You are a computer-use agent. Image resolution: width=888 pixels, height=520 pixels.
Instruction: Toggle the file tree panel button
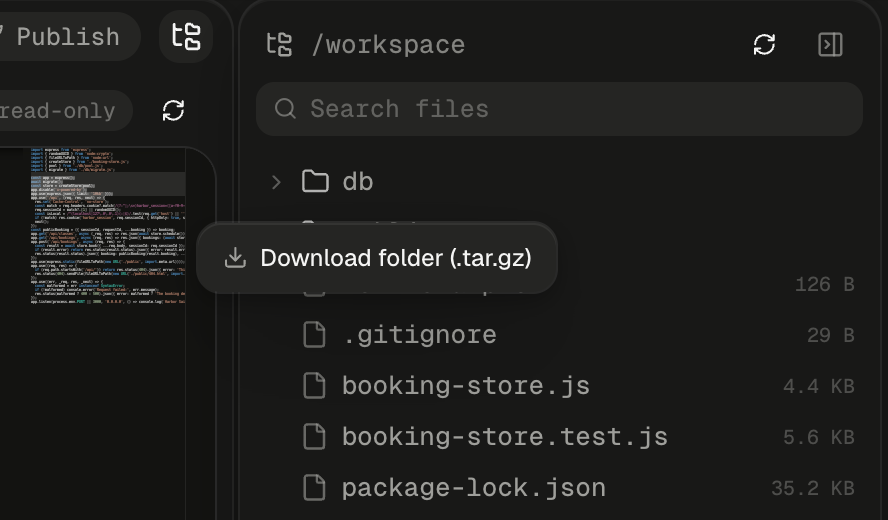pyautogui.click(x=186, y=36)
